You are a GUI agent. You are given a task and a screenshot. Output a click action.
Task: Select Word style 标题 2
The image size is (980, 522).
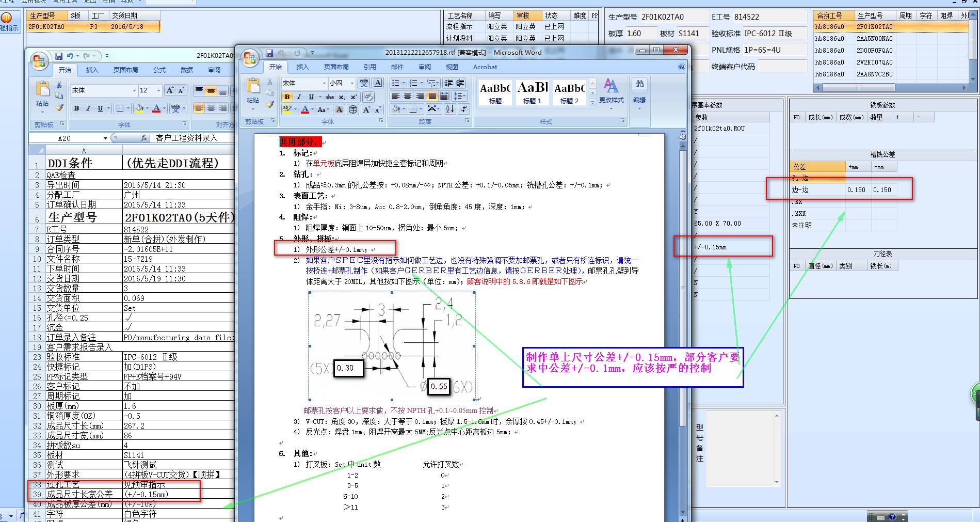[570, 92]
